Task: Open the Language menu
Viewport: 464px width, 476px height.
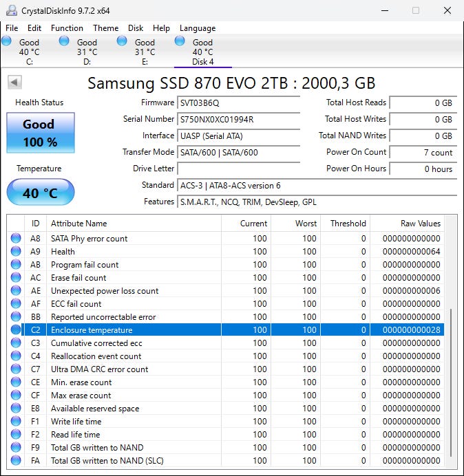Action: pos(198,28)
